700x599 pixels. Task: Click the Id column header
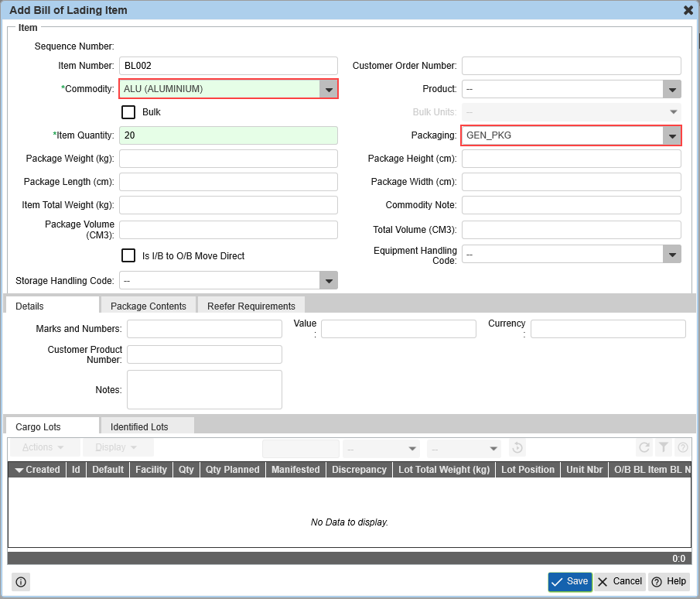coord(76,470)
